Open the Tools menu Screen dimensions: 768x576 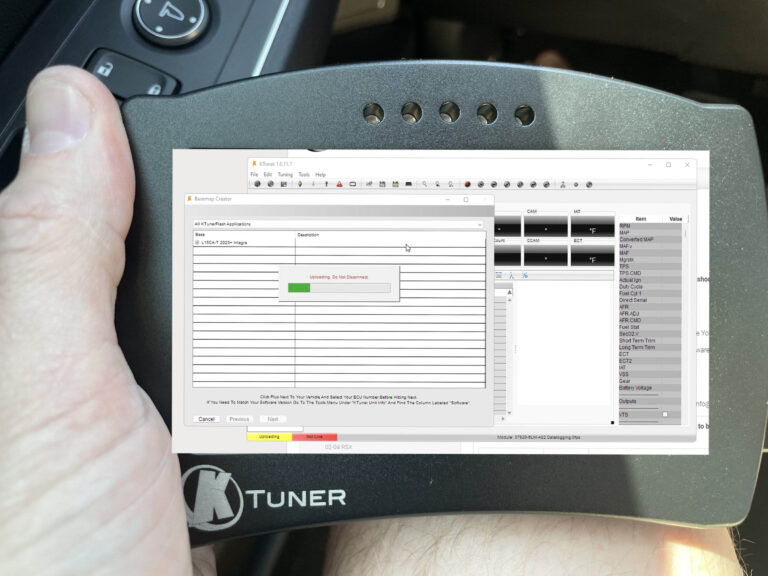pos(303,174)
